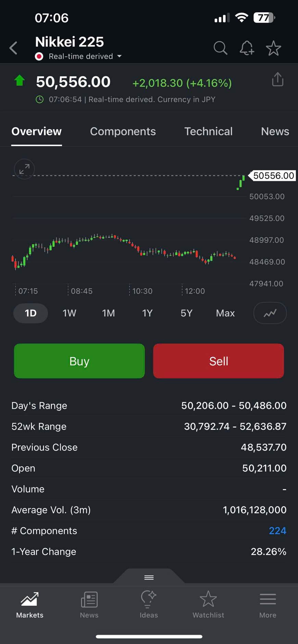Toggle watchlist star for Nikkei 225
Image resolution: width=298 pixels, height=644 pixels.
[273, 48]
